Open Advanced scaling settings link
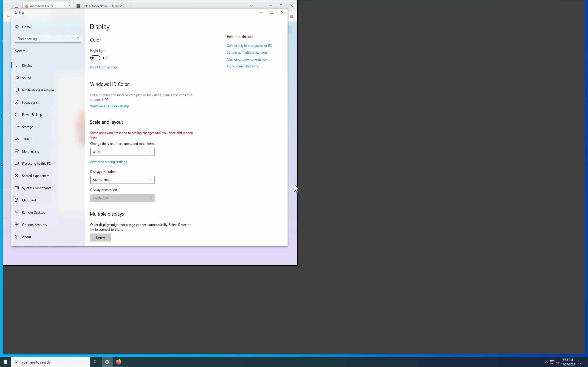 (x=108, y=162)
